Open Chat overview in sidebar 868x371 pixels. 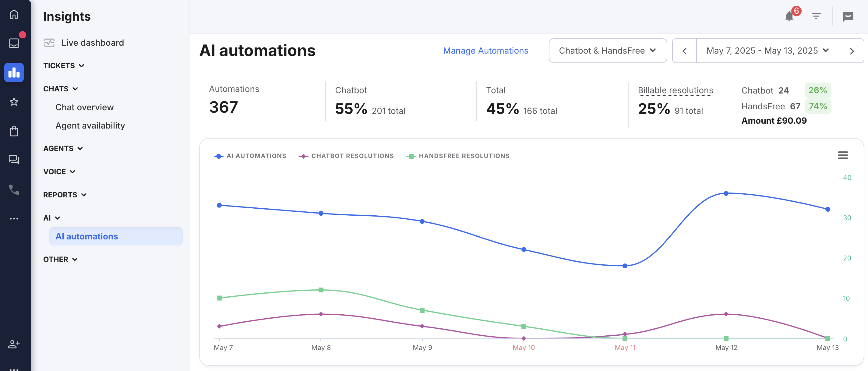pyautogui.click(x=85, y=107)
